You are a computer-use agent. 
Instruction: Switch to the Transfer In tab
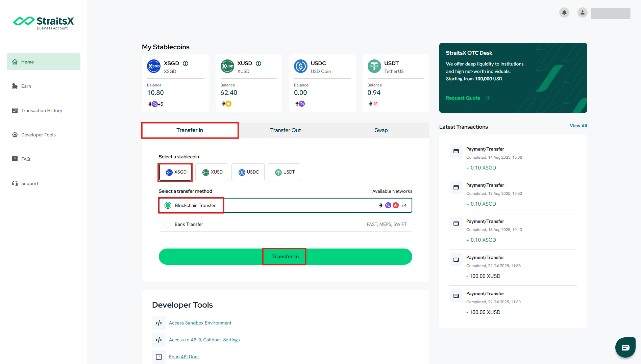click(x=190, y=130)
